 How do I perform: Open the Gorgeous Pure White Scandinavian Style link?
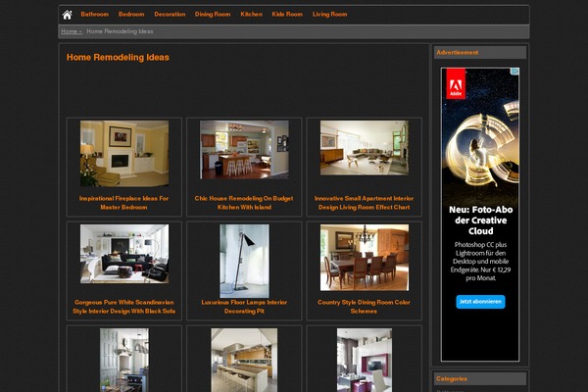click(124, 307)
